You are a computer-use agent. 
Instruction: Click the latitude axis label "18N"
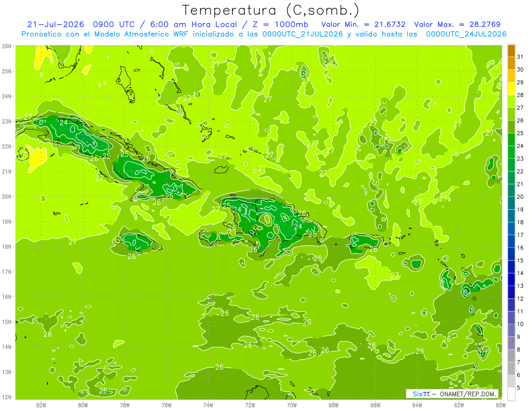coord(7,247)
